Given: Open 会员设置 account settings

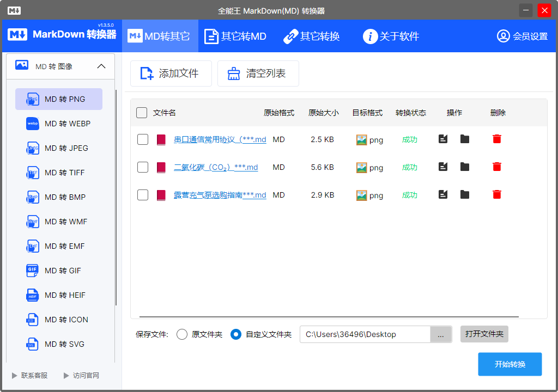Looking at the screenshot, I should 522,36.
